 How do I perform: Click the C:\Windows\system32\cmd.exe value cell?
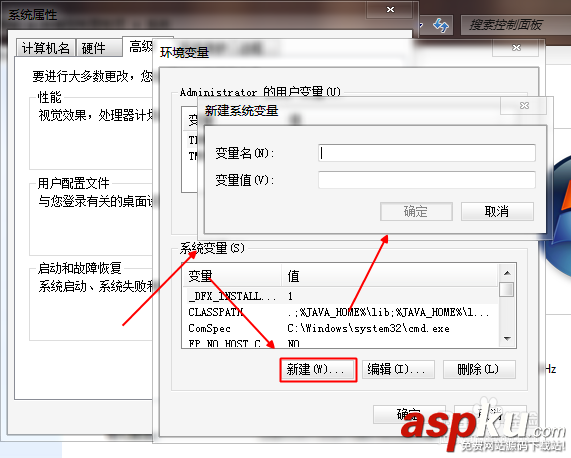coord(368,328)
